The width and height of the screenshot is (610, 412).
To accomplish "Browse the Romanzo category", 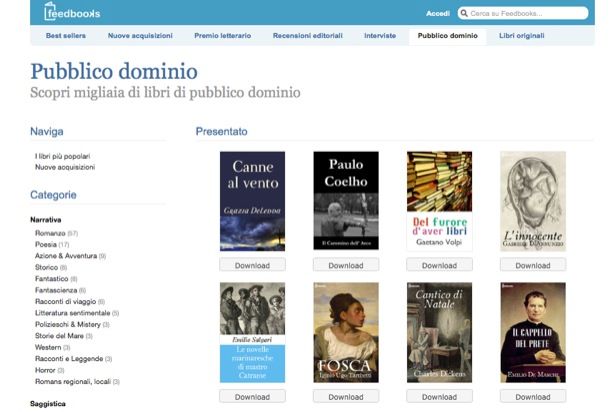I will tap(50, 233).
